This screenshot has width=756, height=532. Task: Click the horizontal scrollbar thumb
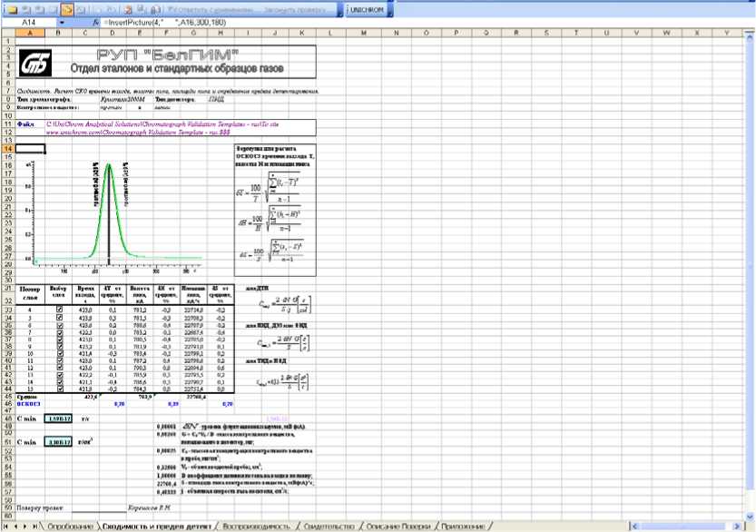683,527
